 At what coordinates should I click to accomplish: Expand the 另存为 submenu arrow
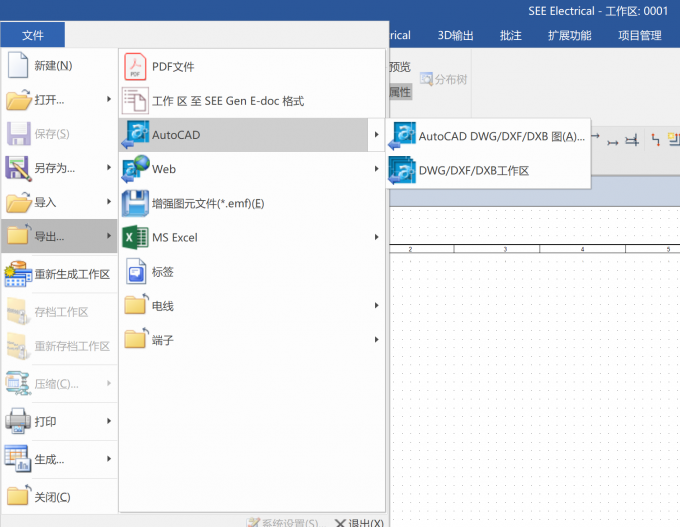click(x=109, y=167)
